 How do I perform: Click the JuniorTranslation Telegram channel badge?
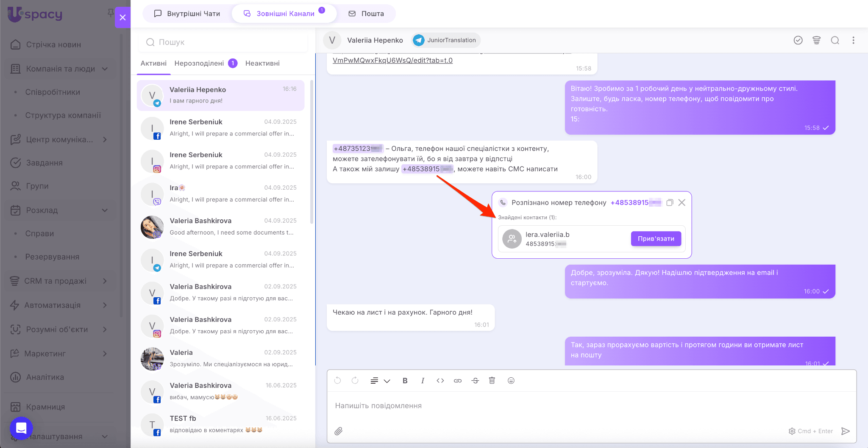click(x=445, y=40)
